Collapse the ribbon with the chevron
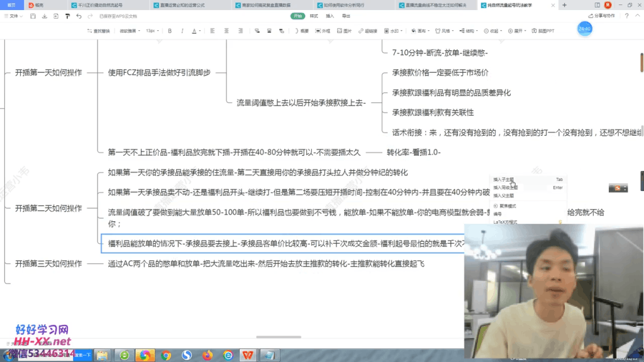The image size is (644, 362). coord(638,16)
